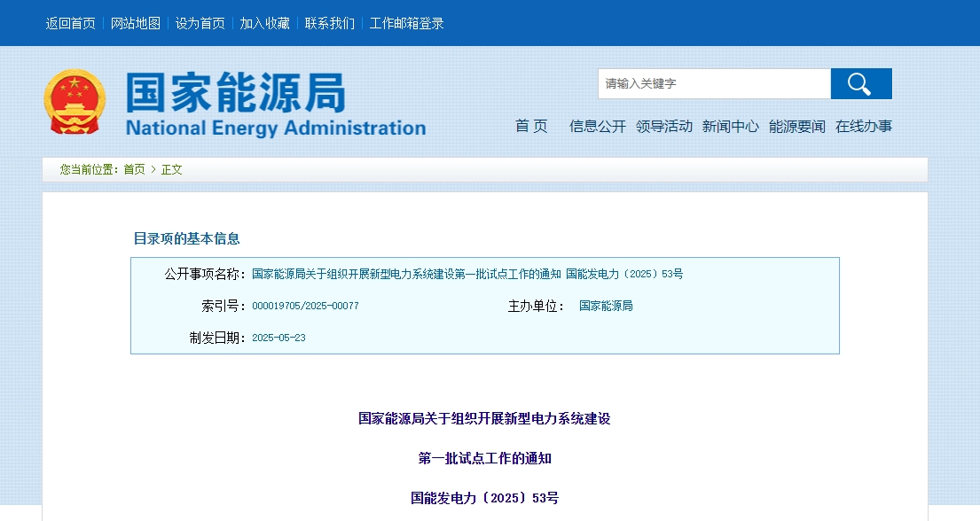Open 联系我们 link

pyautogui.click(x=330, y=24)
